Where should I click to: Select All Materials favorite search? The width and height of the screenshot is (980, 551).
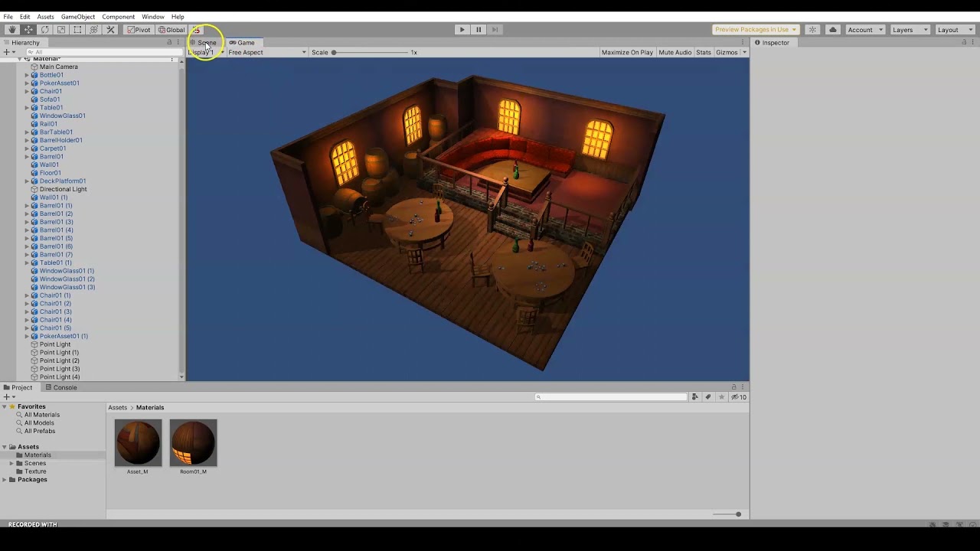(x=42, y=415)
